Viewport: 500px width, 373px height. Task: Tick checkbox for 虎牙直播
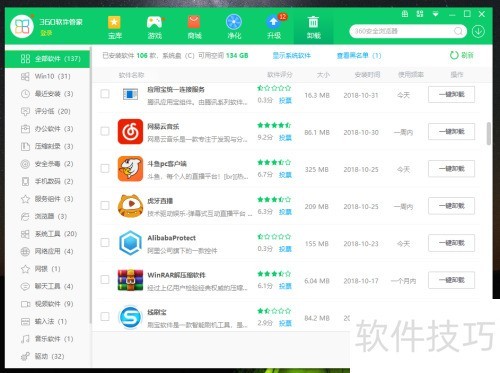click(105, 205)
